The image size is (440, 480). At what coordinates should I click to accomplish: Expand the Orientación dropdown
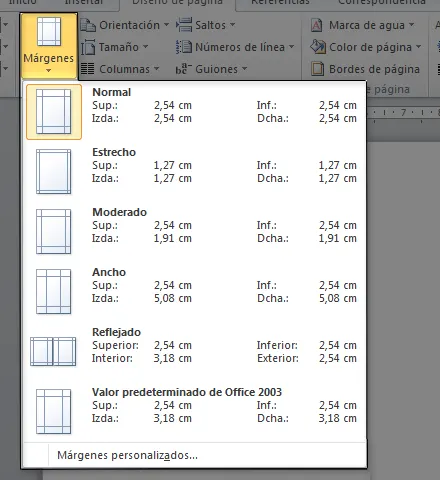click(x=125, y=25)
